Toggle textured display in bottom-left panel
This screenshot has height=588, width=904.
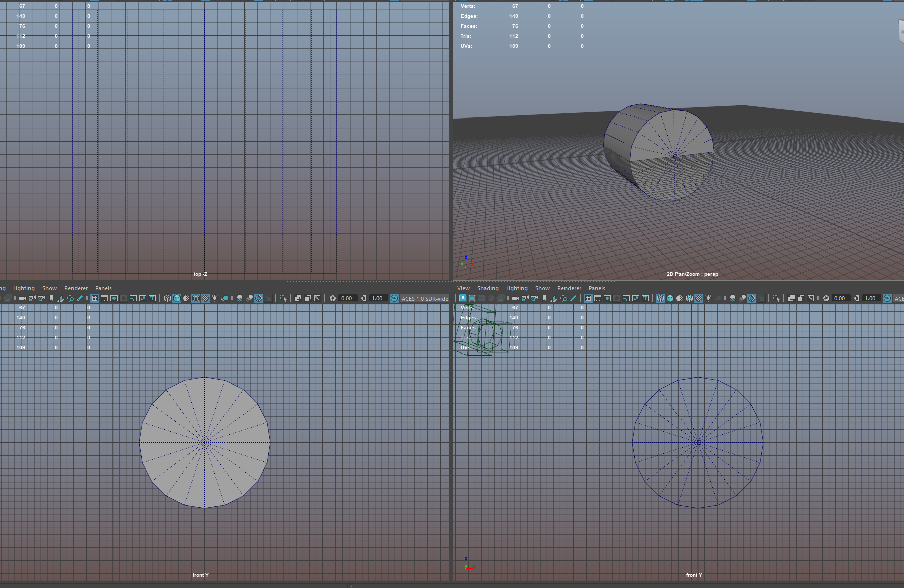coord(205,298)
